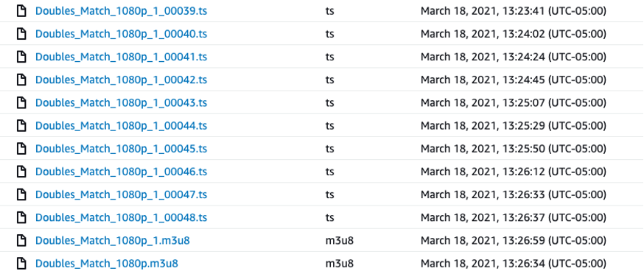Open the Doubles_Match_1080p_1.m3u8 playlist link

pyautogui.click(x=113, y=240)
